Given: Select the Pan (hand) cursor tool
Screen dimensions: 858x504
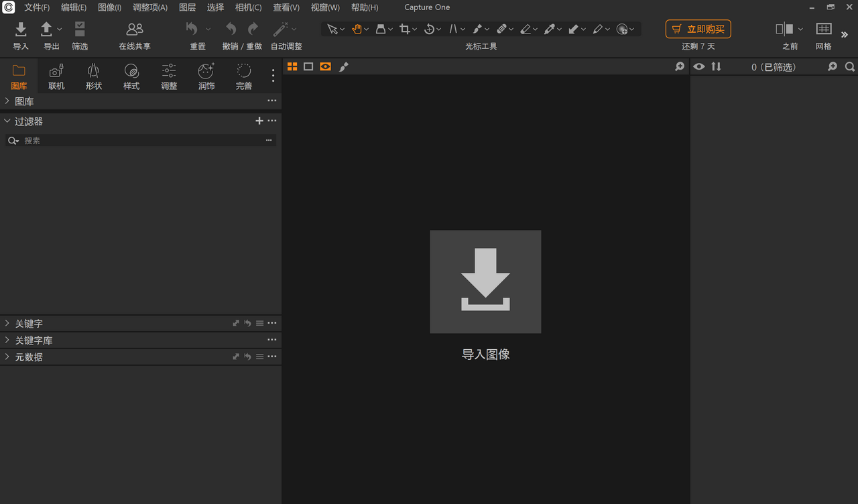Looking at the screenshot, I should (357, 29).
